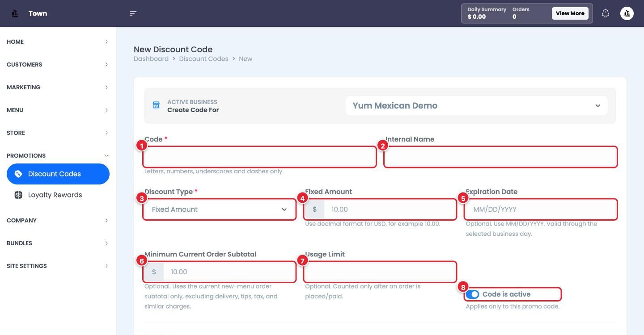This screenshot has height=335, width=644.
Task: Click the View More button
Action: pyautogui.click(x=570, y=13)
